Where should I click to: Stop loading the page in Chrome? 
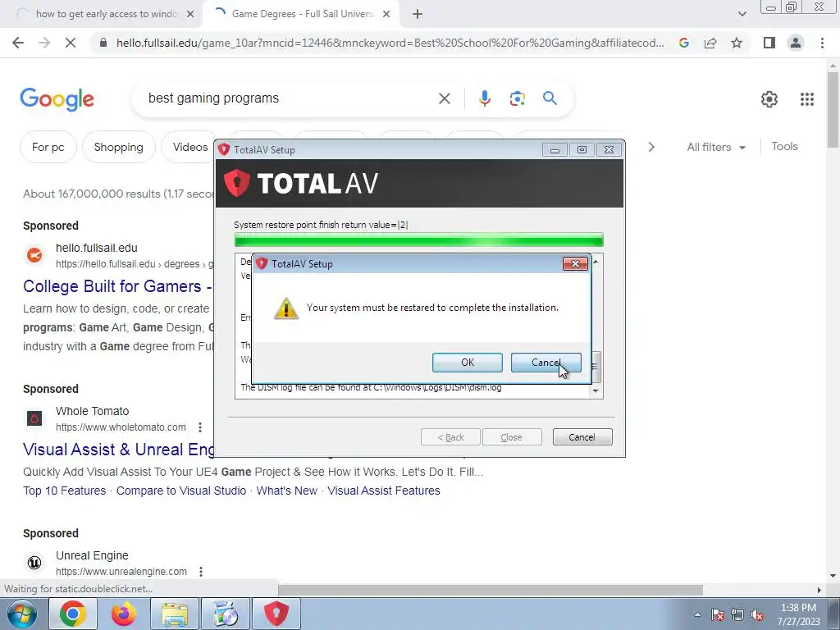click(x=71, y=43)
